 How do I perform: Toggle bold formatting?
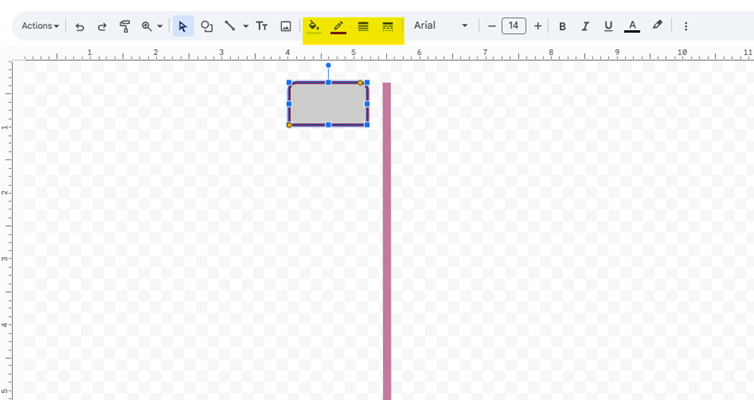[562, 26]
